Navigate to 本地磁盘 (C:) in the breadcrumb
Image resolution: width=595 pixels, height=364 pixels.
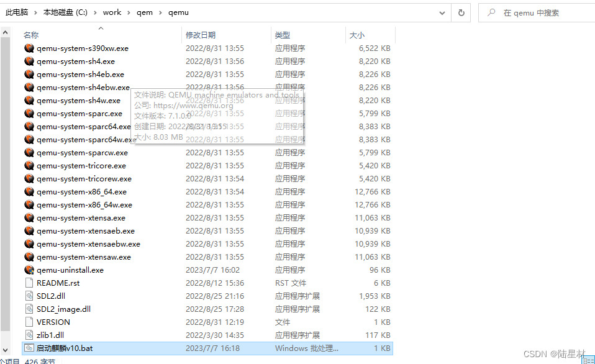65,12
